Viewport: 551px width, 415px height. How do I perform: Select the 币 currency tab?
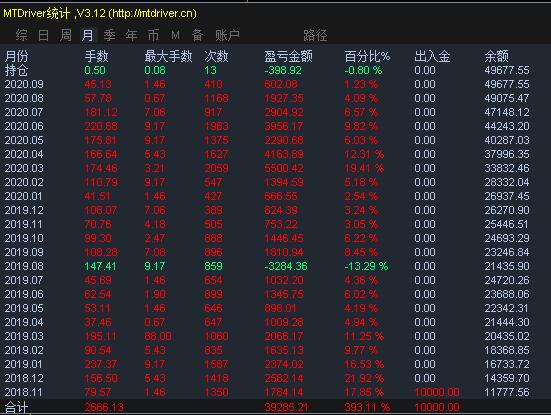point(153,35)
